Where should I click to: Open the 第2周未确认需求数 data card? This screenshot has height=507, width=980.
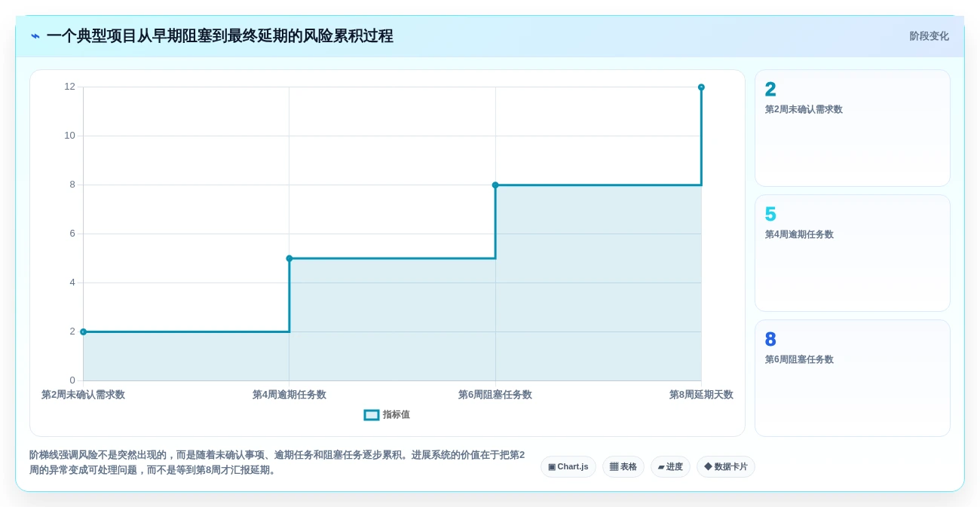[853, 128]
